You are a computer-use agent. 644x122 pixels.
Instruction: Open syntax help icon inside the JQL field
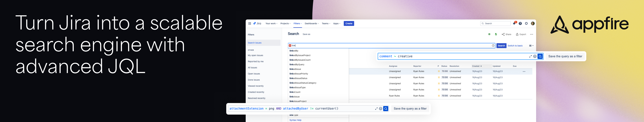pyautogui.click(x=493, y=46)
